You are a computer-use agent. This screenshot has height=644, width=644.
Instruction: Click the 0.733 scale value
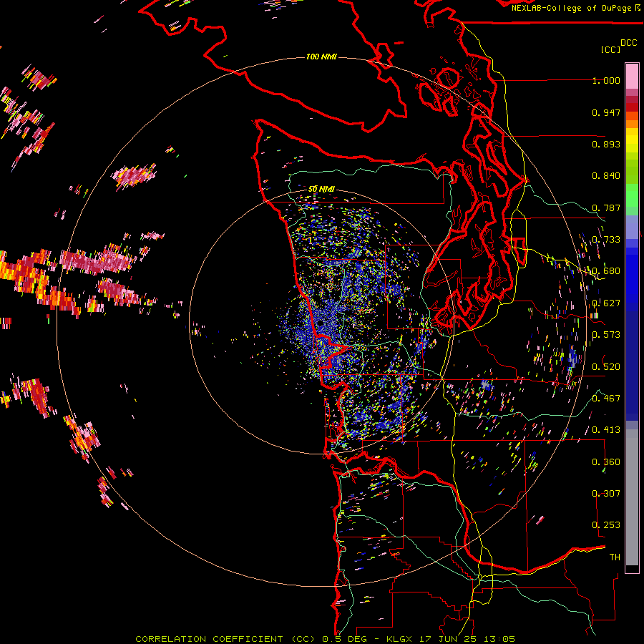pyautogui.click(x=606, y=240)
